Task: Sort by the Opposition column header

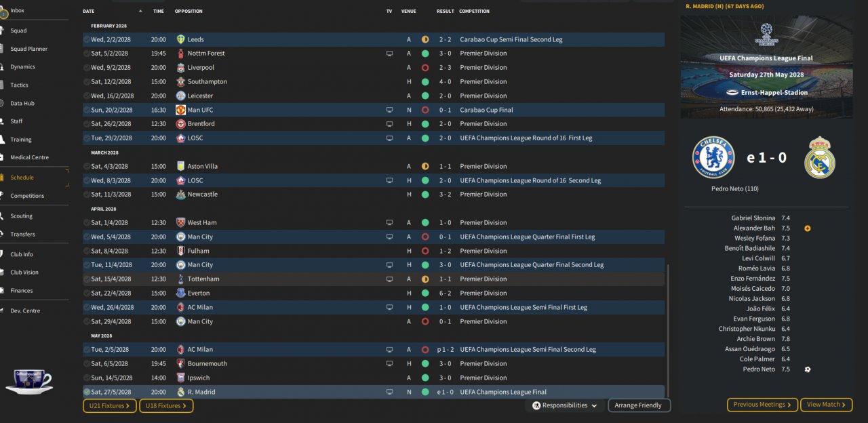Action: (189, 11)
